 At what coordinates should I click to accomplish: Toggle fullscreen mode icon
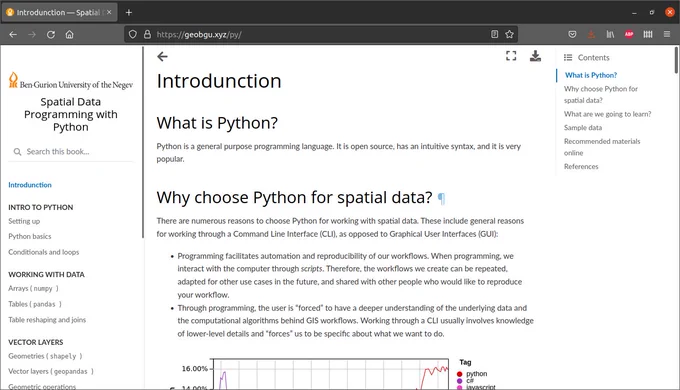[511, 56]
